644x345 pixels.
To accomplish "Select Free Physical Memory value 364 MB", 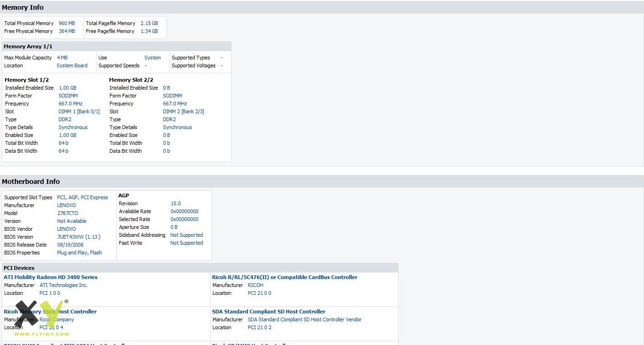I will click(x=67, y=31).
